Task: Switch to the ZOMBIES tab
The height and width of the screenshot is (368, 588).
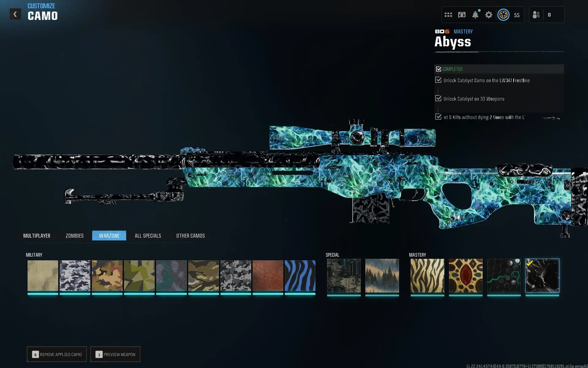Action: [x=74, y=236]
